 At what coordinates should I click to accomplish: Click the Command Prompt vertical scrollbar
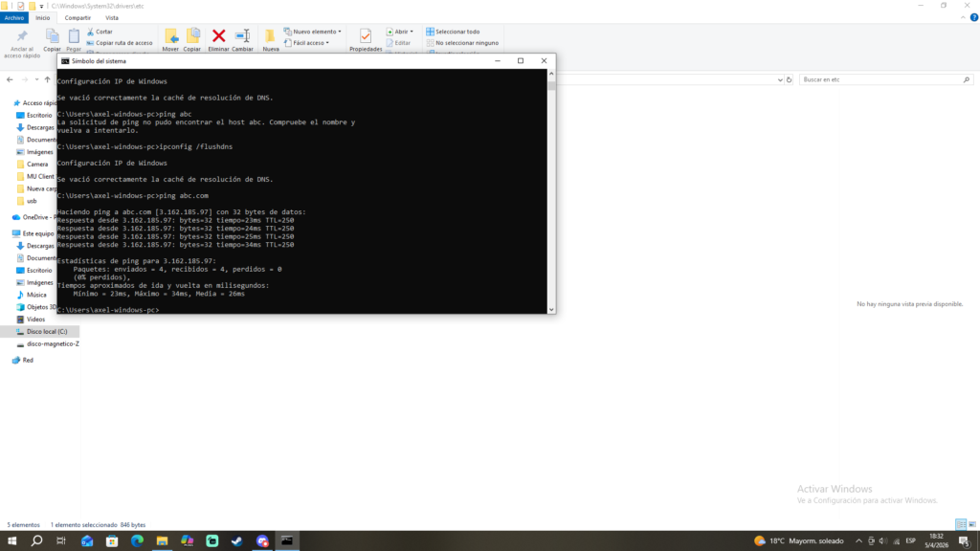point(551,191)
